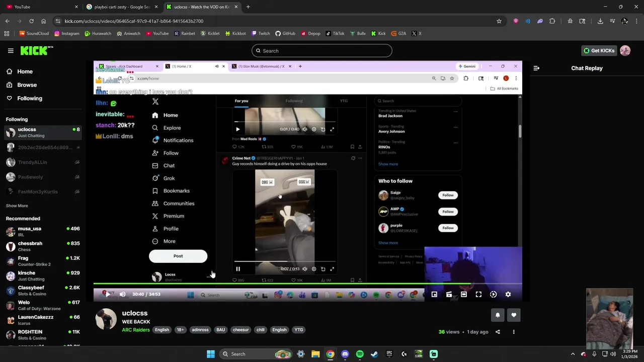Click the Get KICKs button
This screenshot has width=644, height=362.
(x=599, y=51)
